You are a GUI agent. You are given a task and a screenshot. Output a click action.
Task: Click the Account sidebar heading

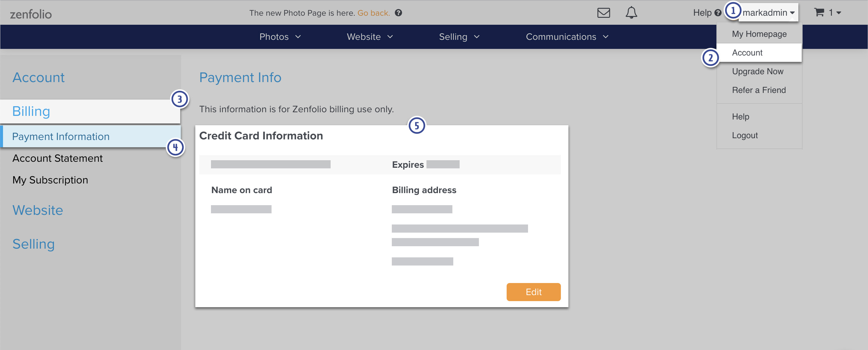[x=38, y=78]
